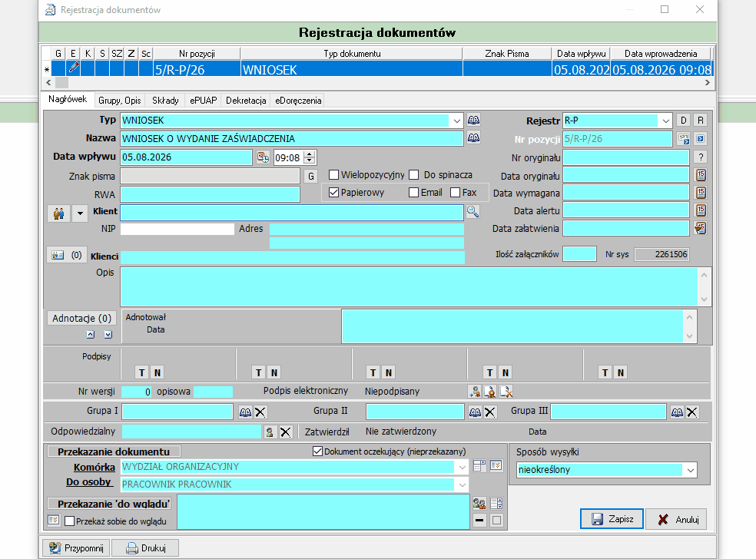Pick responsible person icon beside Odpowiedzialny
Image resolution: width=756 pixels, height=559 pixels.
[270, 432]
